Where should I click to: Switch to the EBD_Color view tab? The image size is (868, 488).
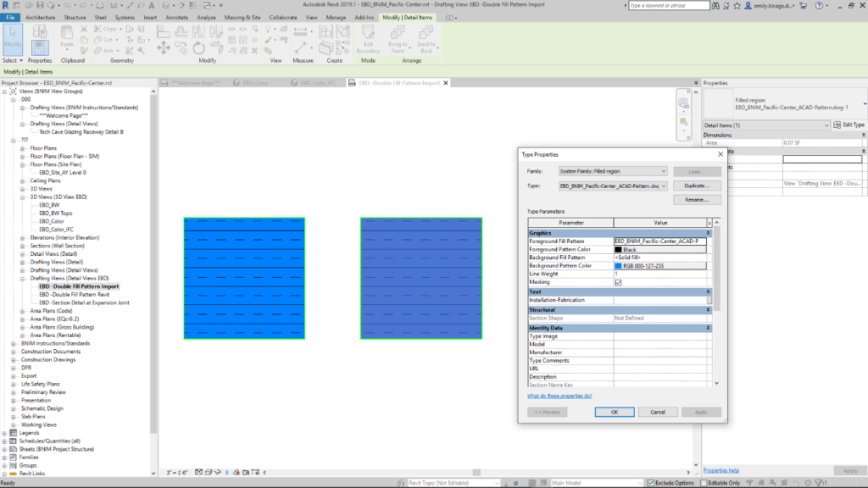click(x=254, y=83)
